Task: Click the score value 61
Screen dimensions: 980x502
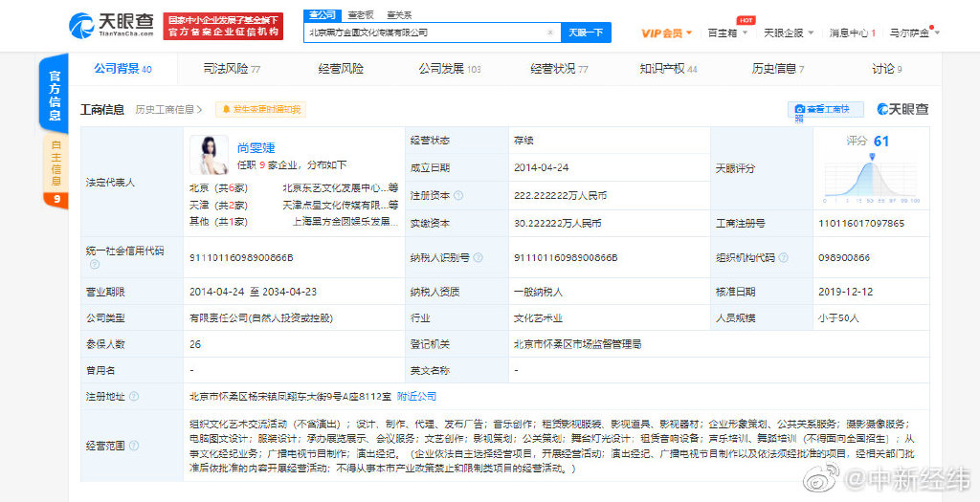Action: 881,142
